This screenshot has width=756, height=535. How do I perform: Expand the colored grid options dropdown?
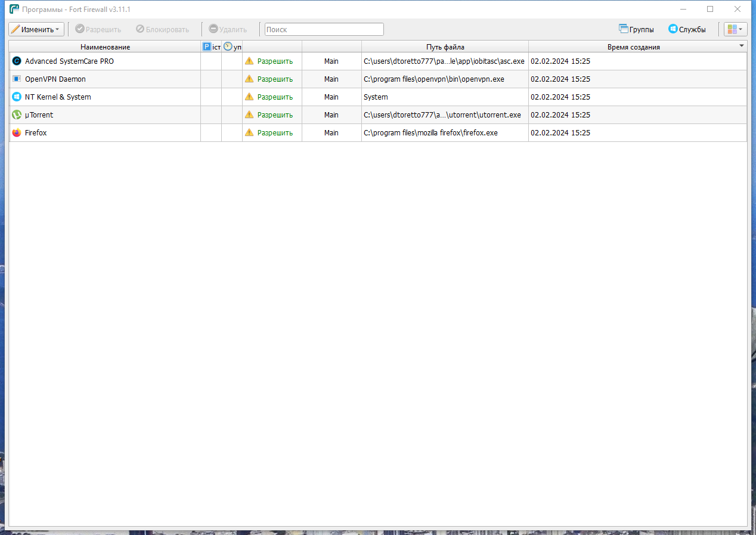736,29
